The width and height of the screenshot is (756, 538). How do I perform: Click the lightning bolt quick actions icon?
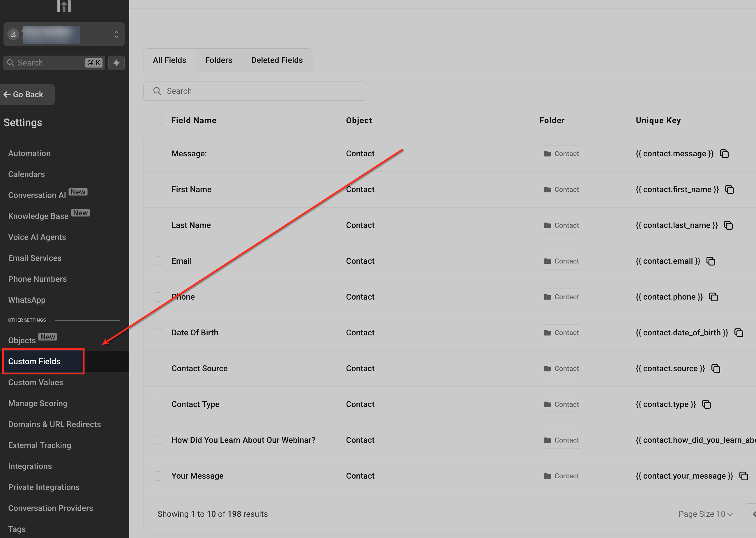click(116, 63)
